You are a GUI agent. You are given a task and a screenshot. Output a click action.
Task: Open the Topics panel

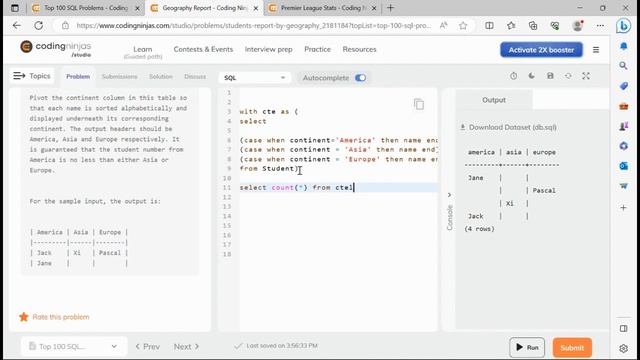(32, 76)
